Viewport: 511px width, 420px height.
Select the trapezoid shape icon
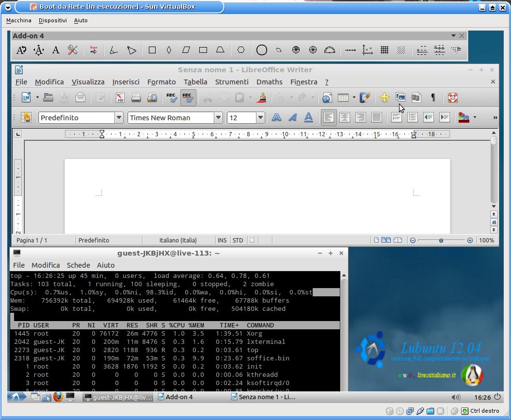[x=220, y=50]
